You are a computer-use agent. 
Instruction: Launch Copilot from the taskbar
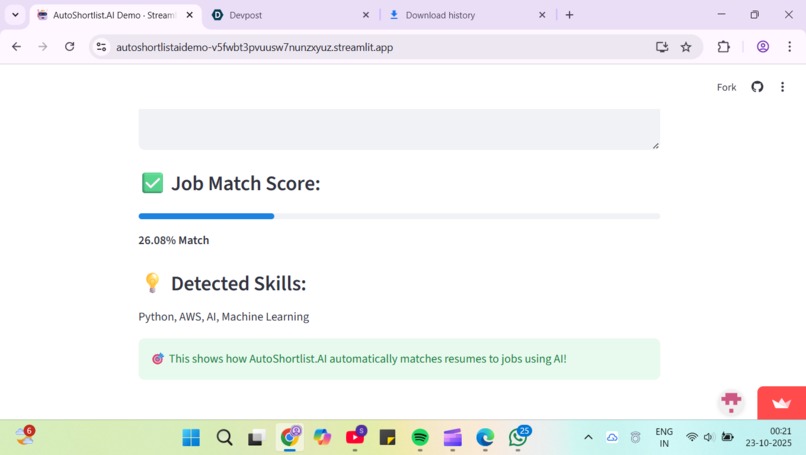pos(322,438)
